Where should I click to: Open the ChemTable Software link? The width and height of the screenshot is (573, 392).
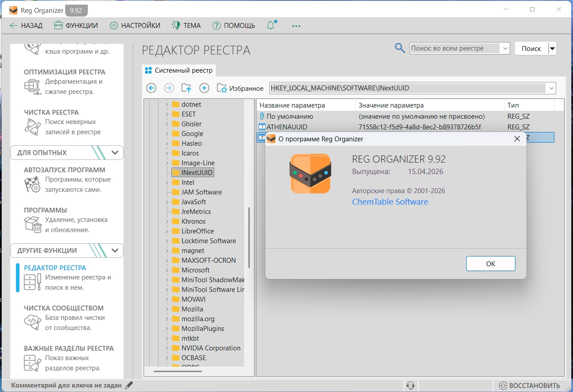(390, 202)
